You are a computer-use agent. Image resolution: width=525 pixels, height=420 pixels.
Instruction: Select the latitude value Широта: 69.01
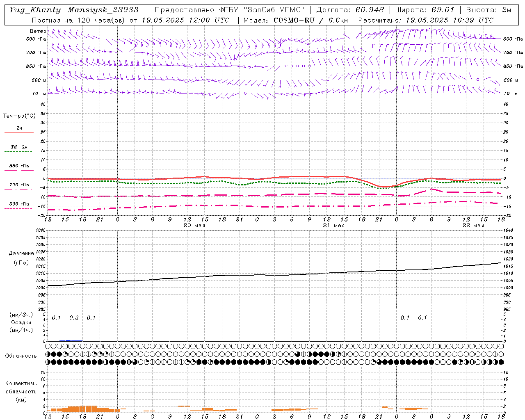tap(425, 10)
